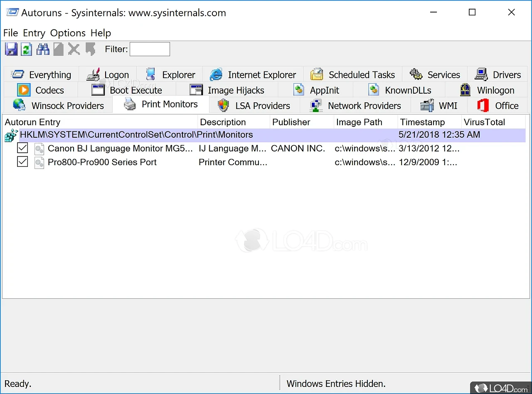
Task: Uncheck the Canon BJ Language Monitor entry
Action: (x=22, y=148)
